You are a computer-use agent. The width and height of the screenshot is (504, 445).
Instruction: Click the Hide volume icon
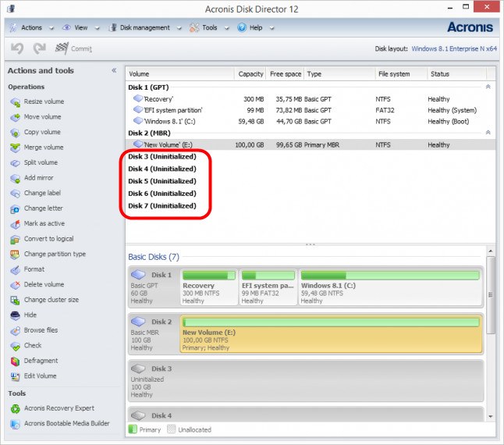(x=15, y=315)
